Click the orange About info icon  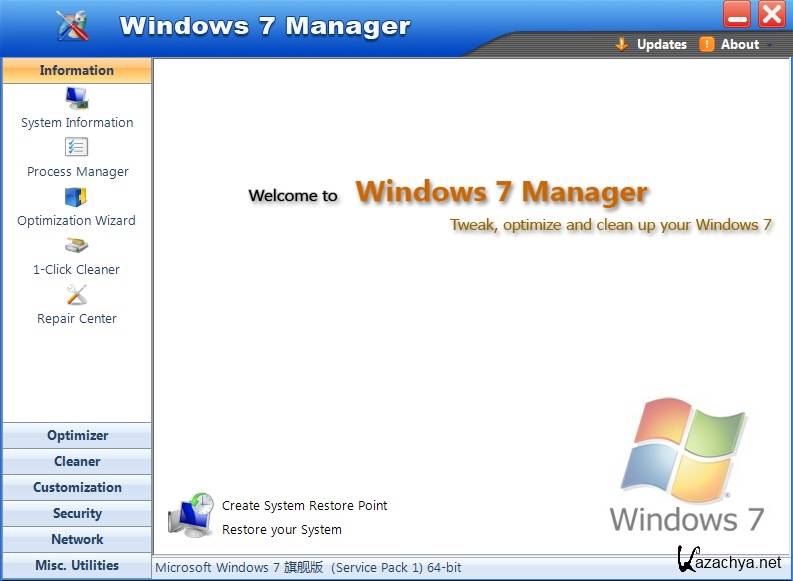coord(707,44)
